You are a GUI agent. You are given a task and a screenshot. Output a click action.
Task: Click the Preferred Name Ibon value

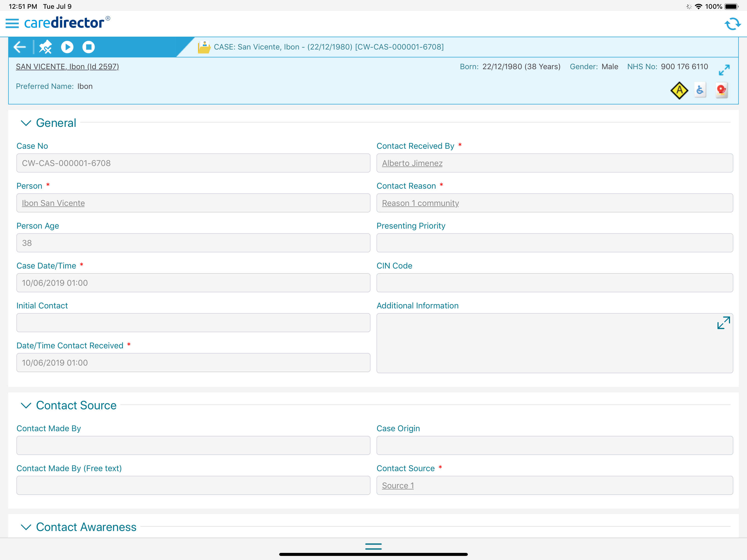click(x=85, y=86)
